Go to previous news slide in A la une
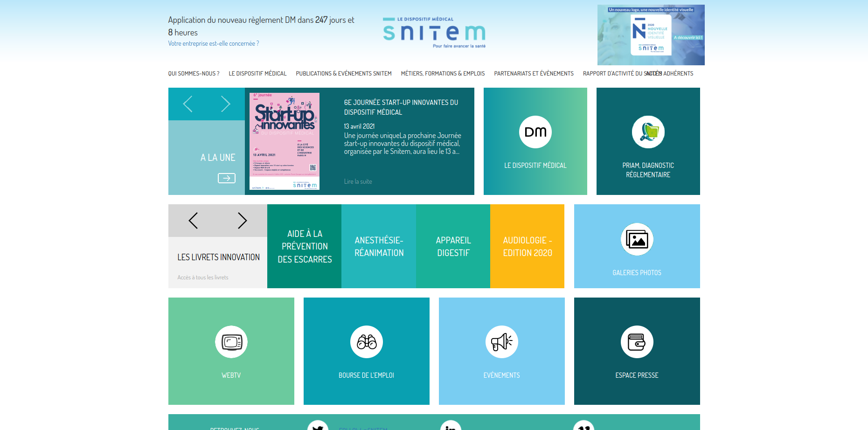The image size is (868, 430). click(187, 104)
